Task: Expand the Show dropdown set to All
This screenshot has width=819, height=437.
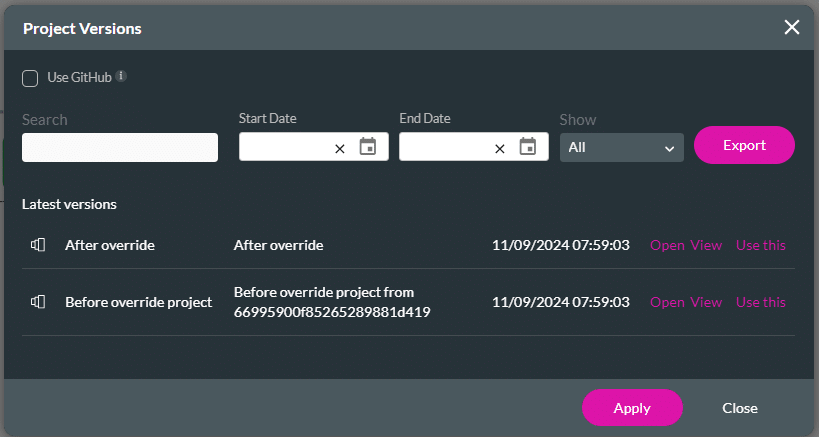Action: pos(621,147)
